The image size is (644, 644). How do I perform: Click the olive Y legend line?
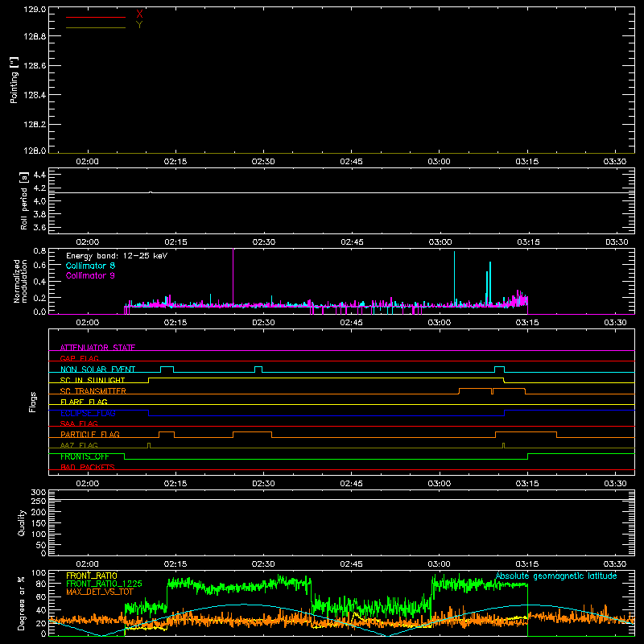pyautogui.click(x=96, y=27)
